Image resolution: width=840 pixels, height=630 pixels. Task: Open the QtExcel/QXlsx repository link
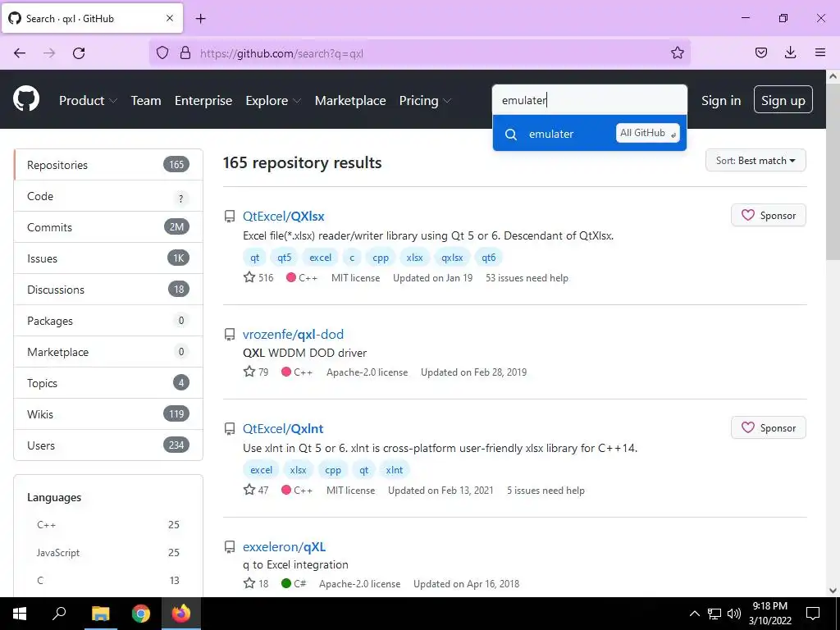[283, 216]
